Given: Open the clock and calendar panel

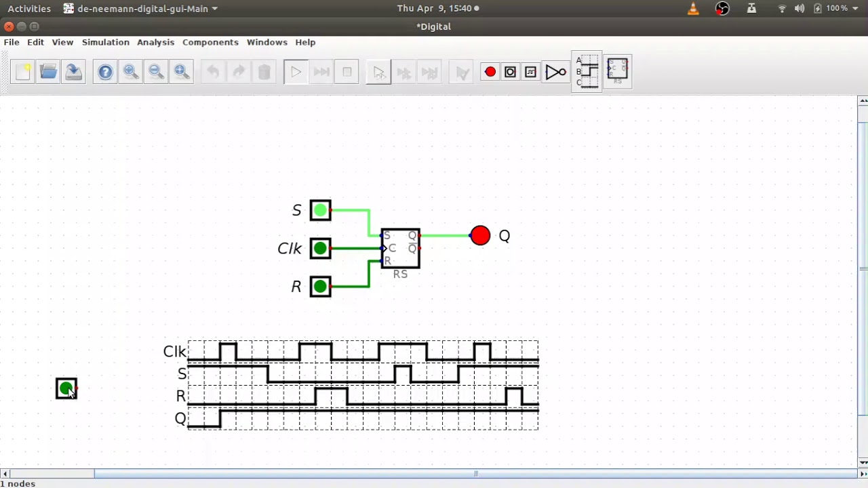Looking at the screenshot, I should click(x=438, y=8).
